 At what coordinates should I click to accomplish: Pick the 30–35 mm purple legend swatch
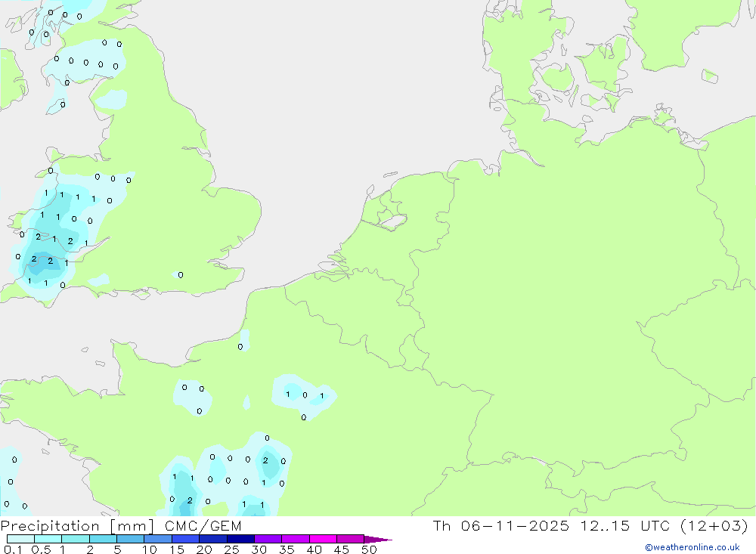point(268,539)
